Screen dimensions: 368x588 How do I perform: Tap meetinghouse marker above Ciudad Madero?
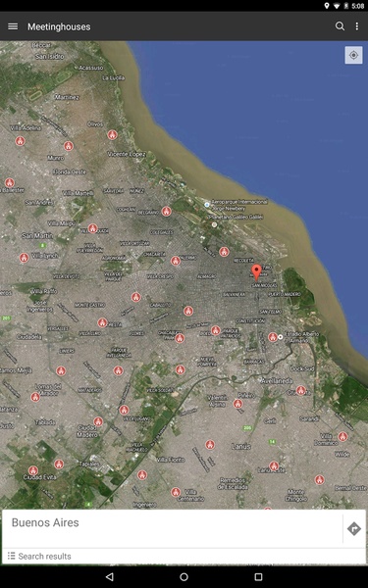98,421
